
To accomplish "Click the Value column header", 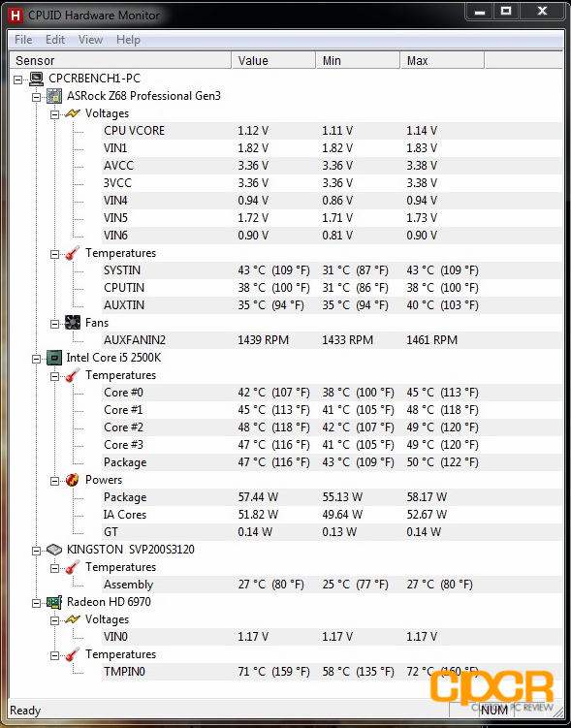I will (273, 61).
